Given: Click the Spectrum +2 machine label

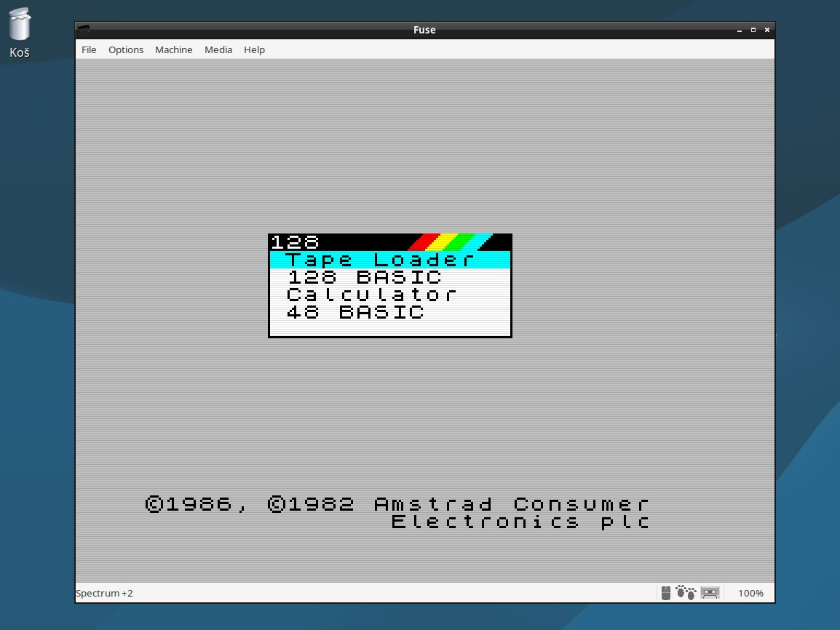Looking at the screenshot, I should pos(105,593).
